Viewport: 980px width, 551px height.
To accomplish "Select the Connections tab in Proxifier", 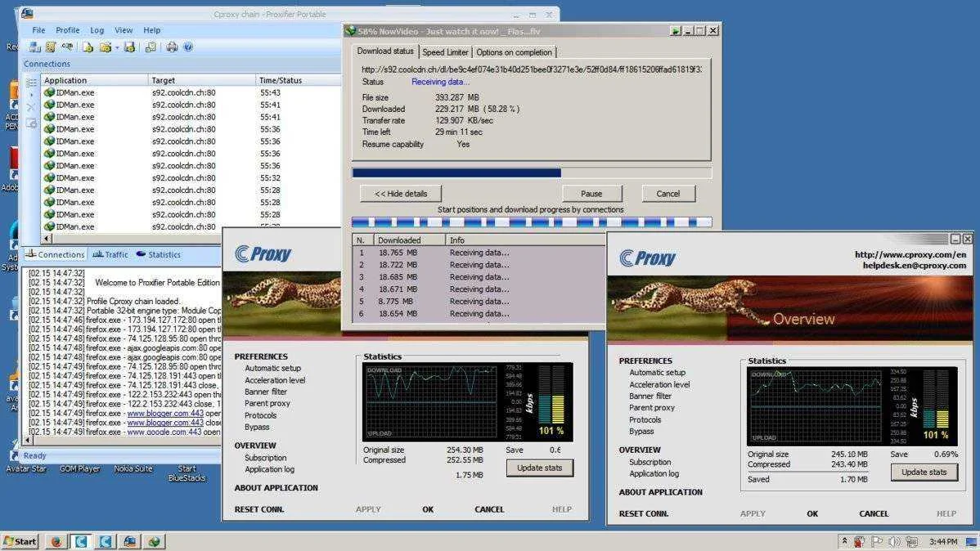I will pos(55,254).
